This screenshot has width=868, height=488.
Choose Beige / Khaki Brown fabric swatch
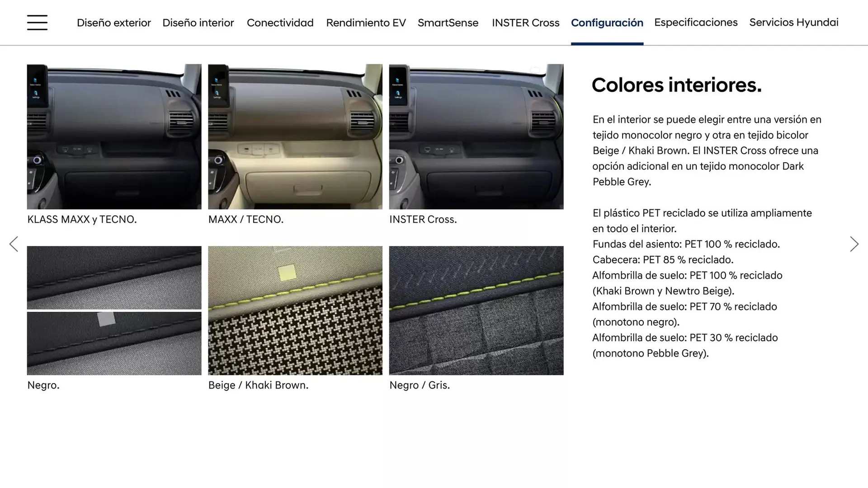click(x=295, y=310)
